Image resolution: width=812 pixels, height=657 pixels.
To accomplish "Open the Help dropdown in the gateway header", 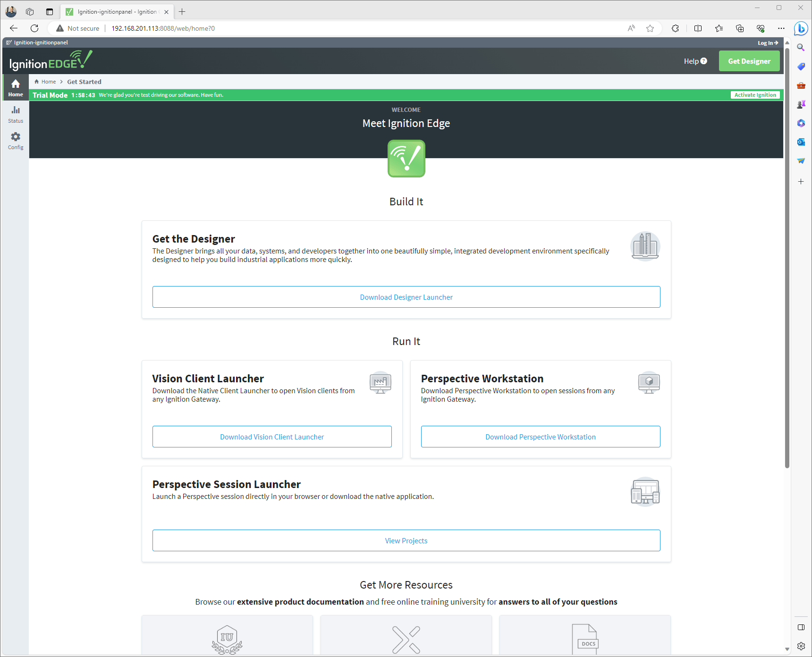I will click(694, 61).
